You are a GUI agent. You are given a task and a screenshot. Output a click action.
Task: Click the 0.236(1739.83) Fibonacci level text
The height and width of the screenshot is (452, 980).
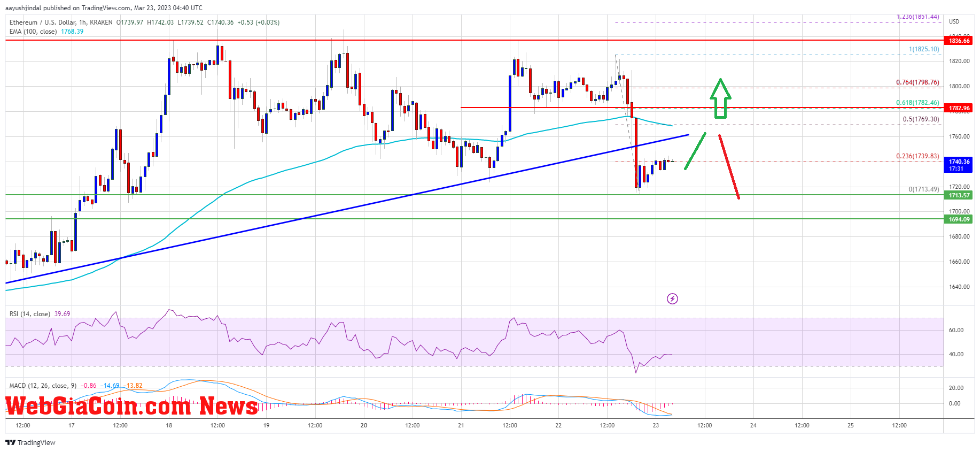click(x=917, y=156)
